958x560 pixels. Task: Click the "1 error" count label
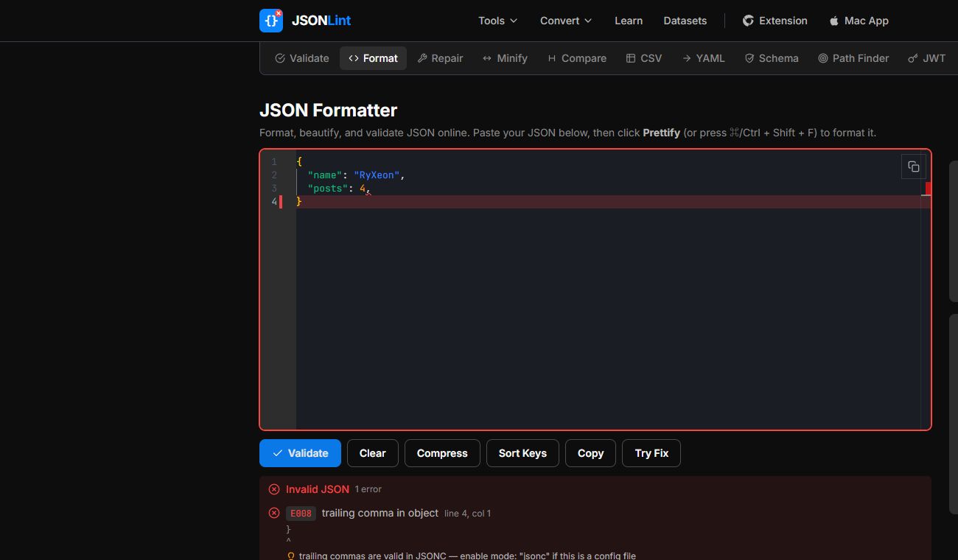point(368,489)
